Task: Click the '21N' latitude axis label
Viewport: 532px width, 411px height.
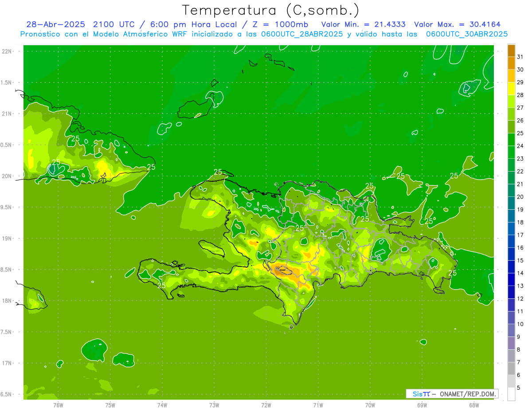Action: (7, 114)
